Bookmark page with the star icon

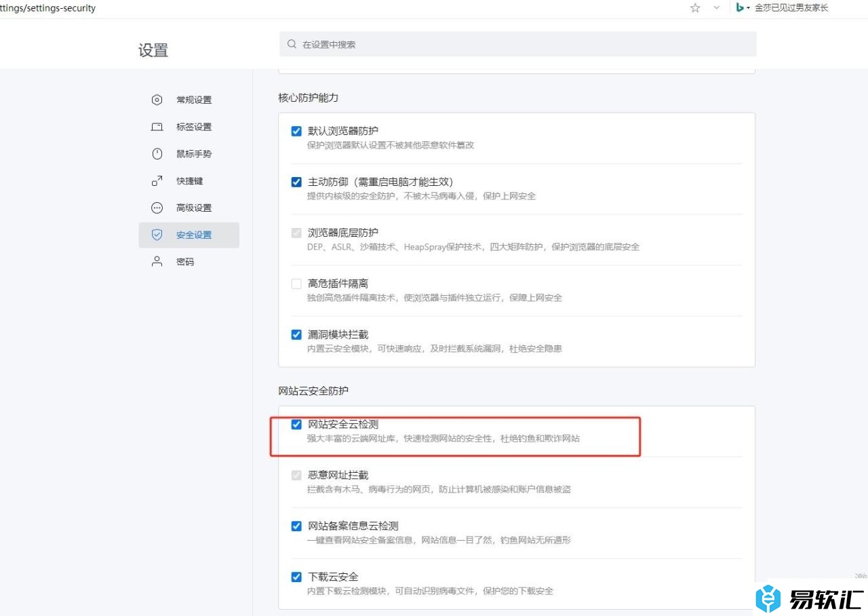coord(695,8)
